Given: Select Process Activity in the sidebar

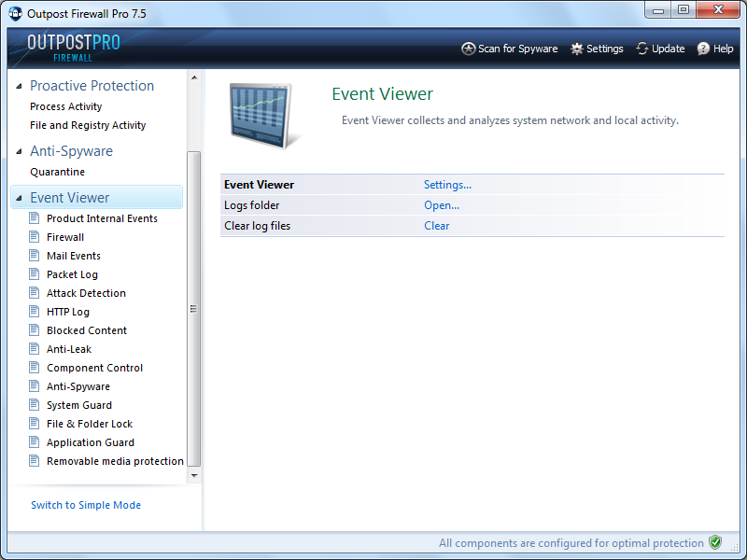Looking at the screenshot, I should 65,106.
